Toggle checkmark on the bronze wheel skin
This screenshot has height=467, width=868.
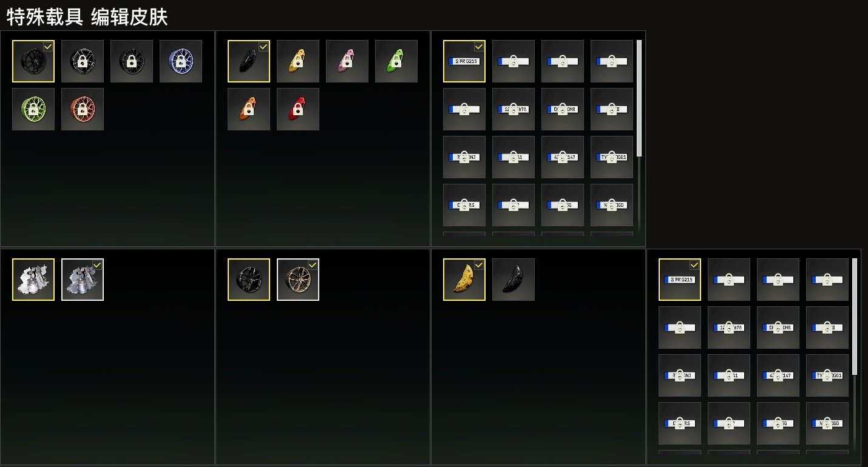coord(313,264)
